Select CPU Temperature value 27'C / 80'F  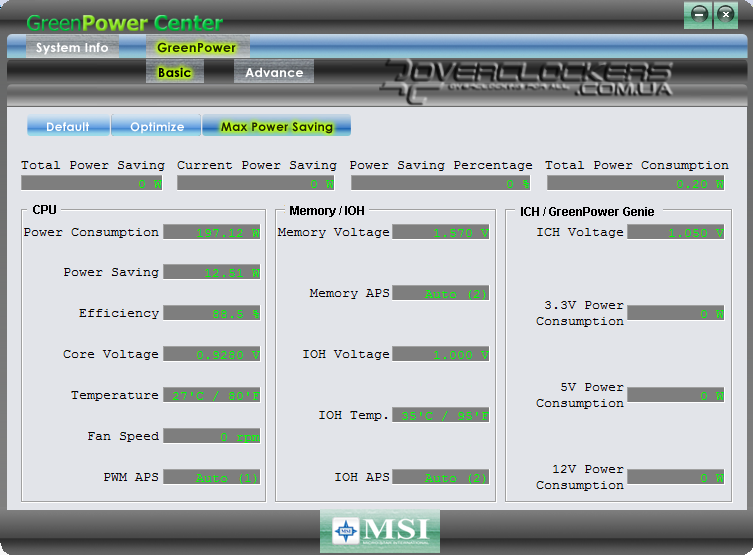click(x=211, y=395)
